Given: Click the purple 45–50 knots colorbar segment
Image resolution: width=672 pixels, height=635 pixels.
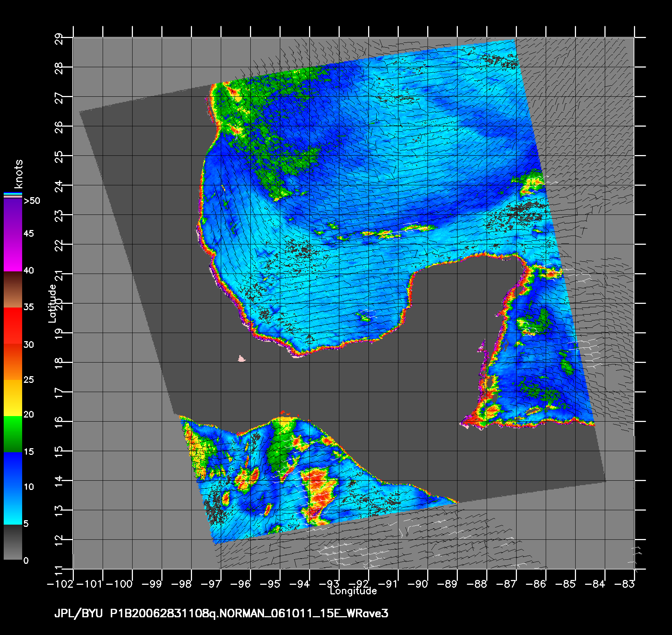Looking at the screenshot, I should point(13,217).
